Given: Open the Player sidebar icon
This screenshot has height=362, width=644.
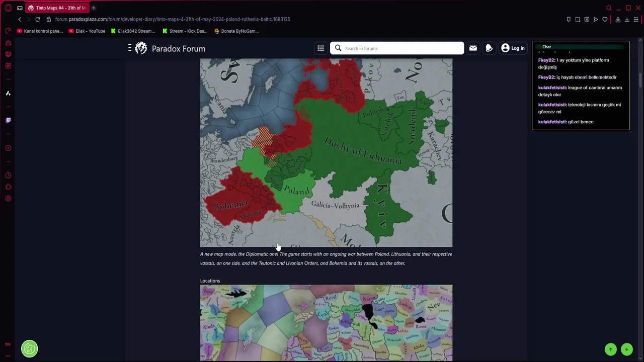Looking at the screenshot, I should pos(8,148).
